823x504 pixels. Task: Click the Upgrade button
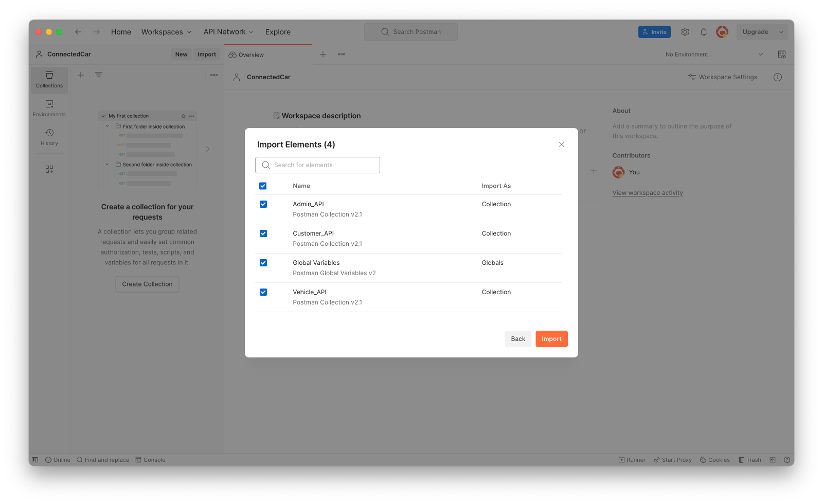point(755,32)
